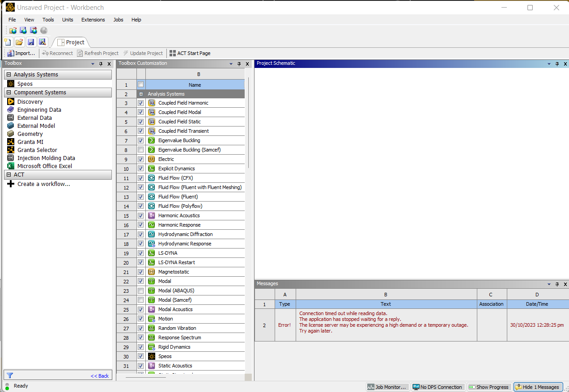Screen dimensions: 569x392
Task: Select the External Model icon
Action: click(x=11, y=126)
